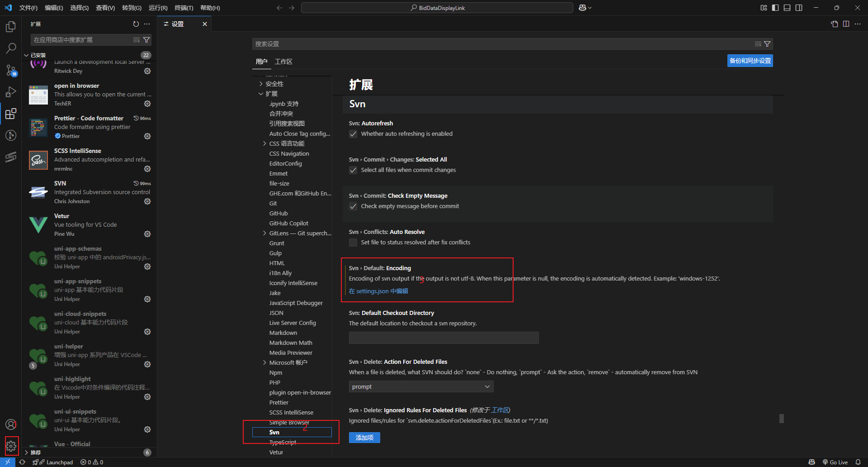Click the 添加项 button
This screenshot has height=467, width=868.
point(364,438)
